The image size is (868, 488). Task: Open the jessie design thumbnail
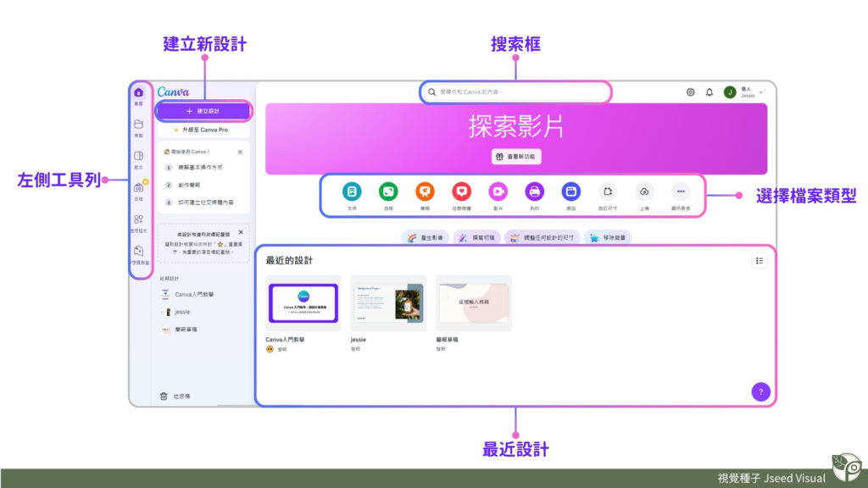coord(388,303)
